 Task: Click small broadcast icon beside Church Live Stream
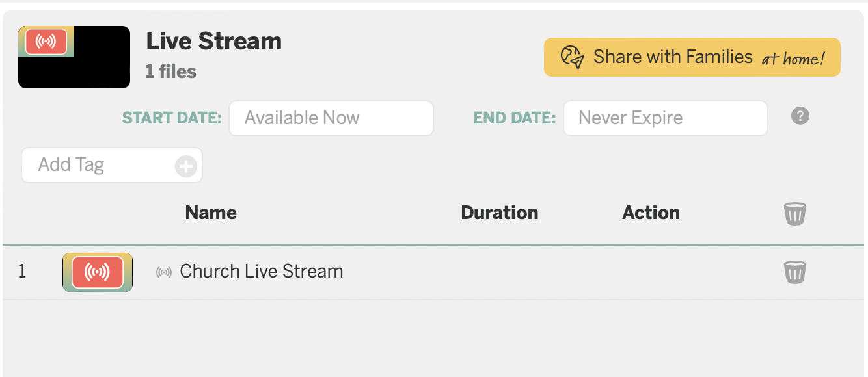point(164,272)
